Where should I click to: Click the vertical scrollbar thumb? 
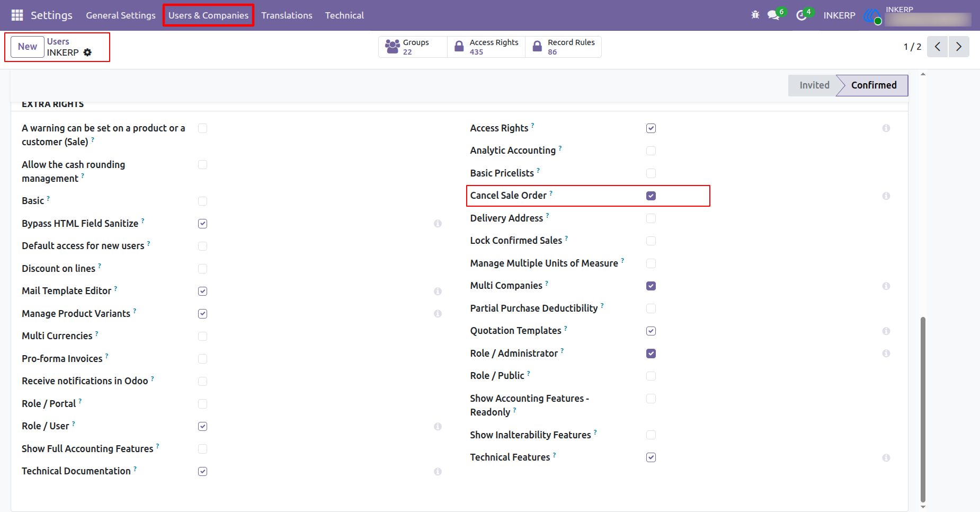(x=923, y=409)
